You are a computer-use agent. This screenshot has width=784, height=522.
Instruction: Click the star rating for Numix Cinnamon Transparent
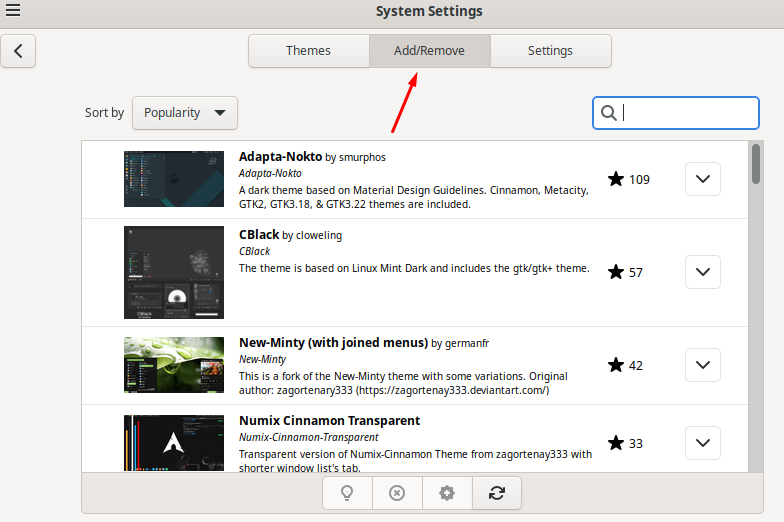click(x=616, y=443)
